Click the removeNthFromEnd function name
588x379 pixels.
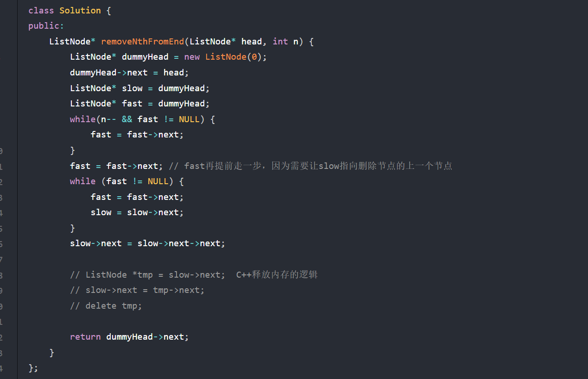(143, 42)
